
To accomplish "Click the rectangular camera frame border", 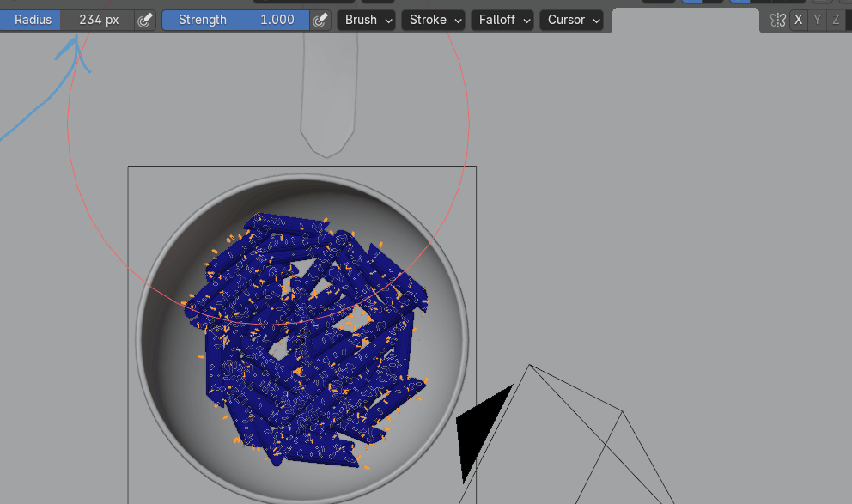I will pyautogui.click(x=128, y=343).
